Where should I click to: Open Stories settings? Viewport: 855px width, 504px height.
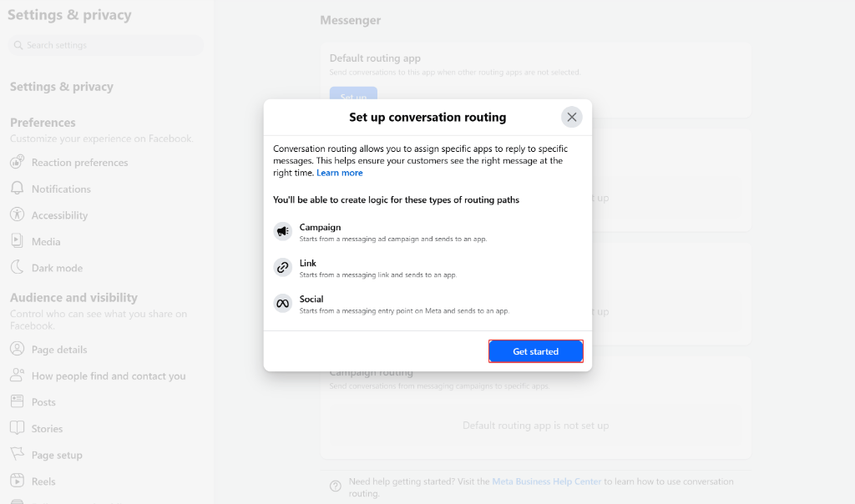point(47,429)
